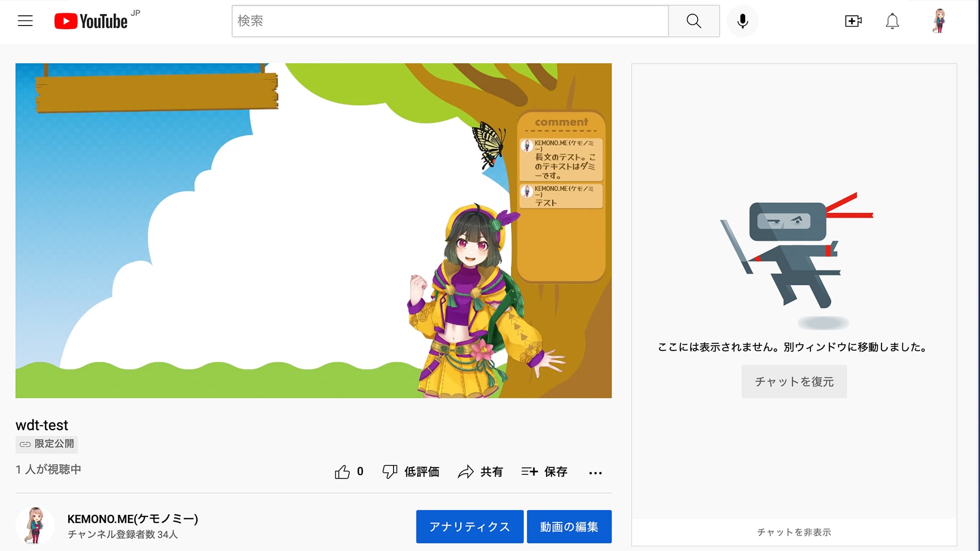Click the search magnifier icon
980x551 pixels.
(693, 21)
